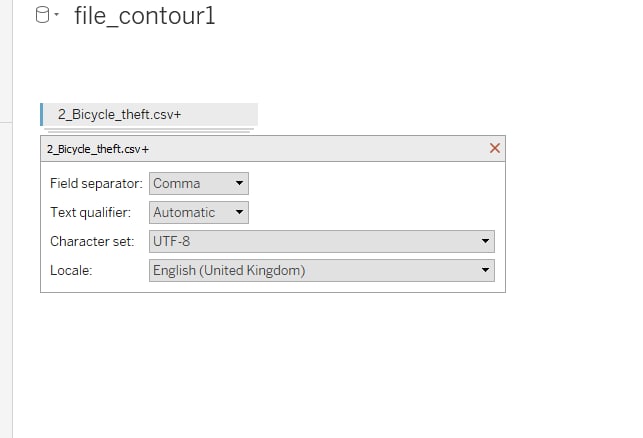Viewport: 643px width, 438px height.
Task: Click the database cylinder icon
Action: coord(42,15)
